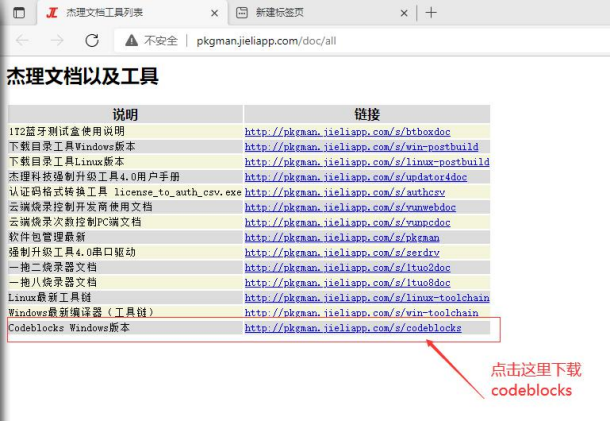610x421 pixels.
Task: Select the 云端烧录控制开发商使用文档 cell
Action: [x=125, y=207]
